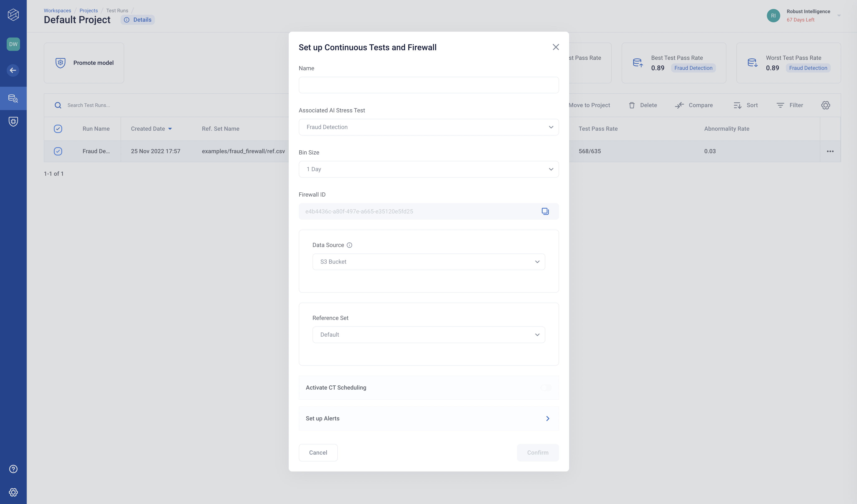Toggle the select-all header checkbox
This screenshot has width=857, height=504.
(x=58, y=129)
